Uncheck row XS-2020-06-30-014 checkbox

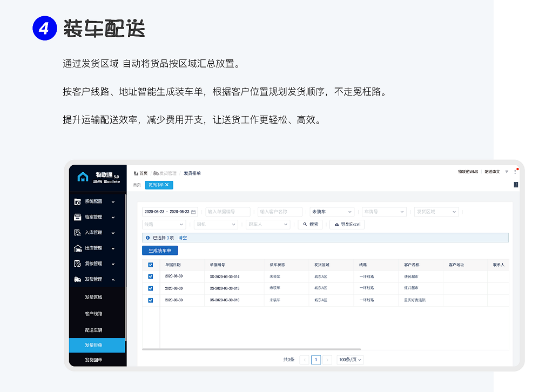(x=151, y=276)
